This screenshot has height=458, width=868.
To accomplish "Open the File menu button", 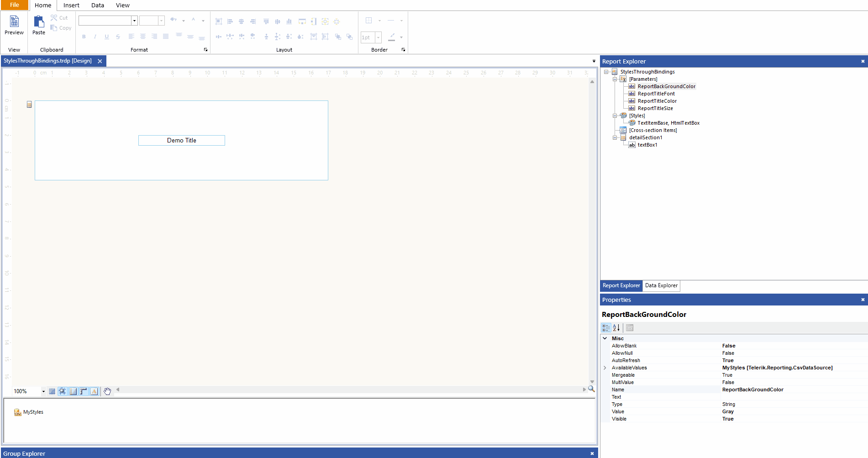I will [15, 5].
